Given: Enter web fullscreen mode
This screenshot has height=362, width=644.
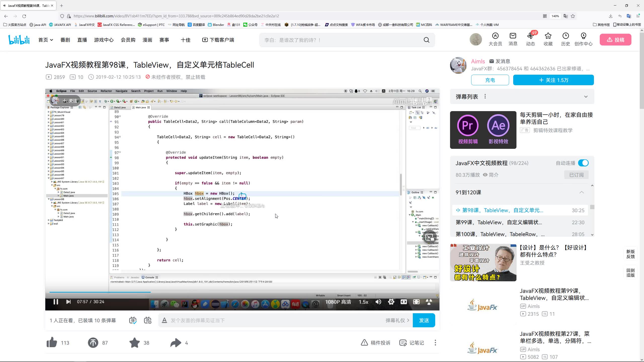Looking at the screenshot, I should (404, 302).
